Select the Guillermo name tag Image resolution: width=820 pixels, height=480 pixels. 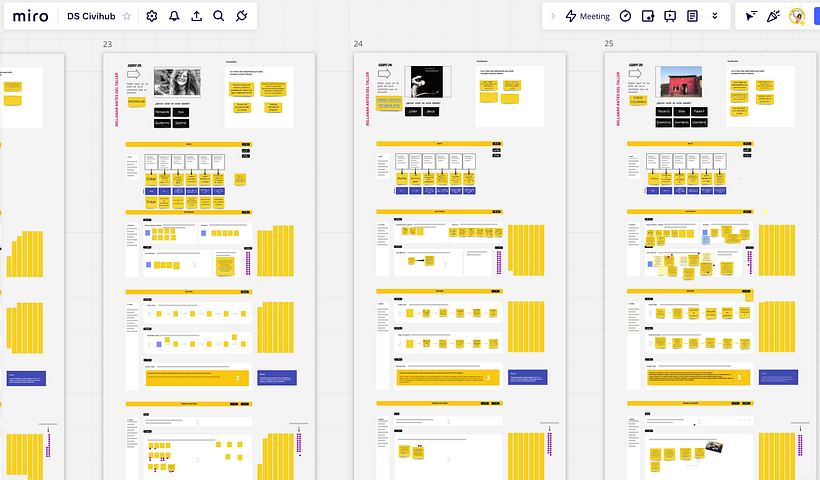click(x=162, y=123)
